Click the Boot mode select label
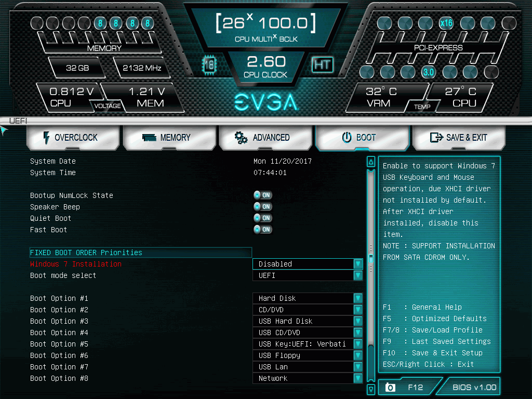This screenshot has height=399, width=532. pos(63,275)
